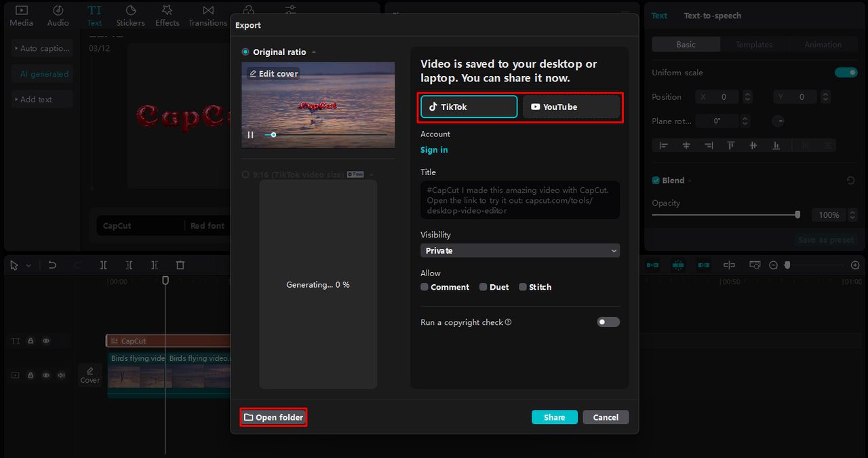The image size is (868, 458).
Task: Toggle the linkage icon in the timeline
Action: pos(704,265)
